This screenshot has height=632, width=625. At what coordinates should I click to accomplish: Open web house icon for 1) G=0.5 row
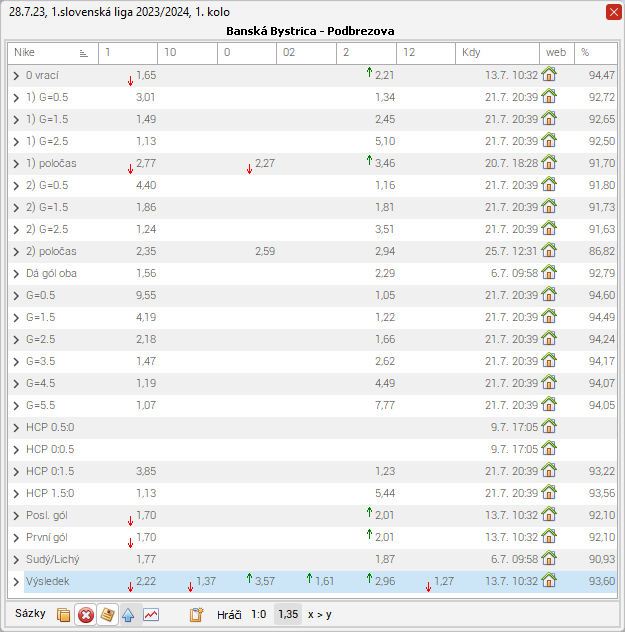549,97
